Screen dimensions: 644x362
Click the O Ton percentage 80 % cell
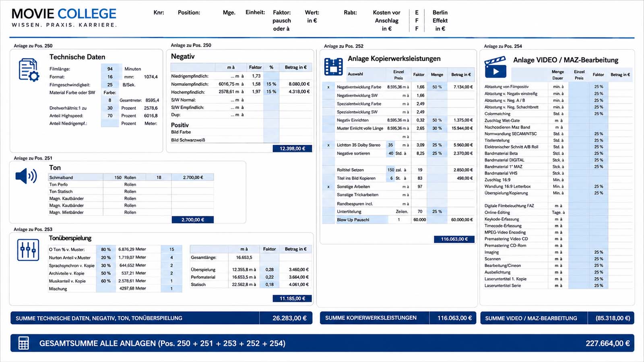point(106,249)
